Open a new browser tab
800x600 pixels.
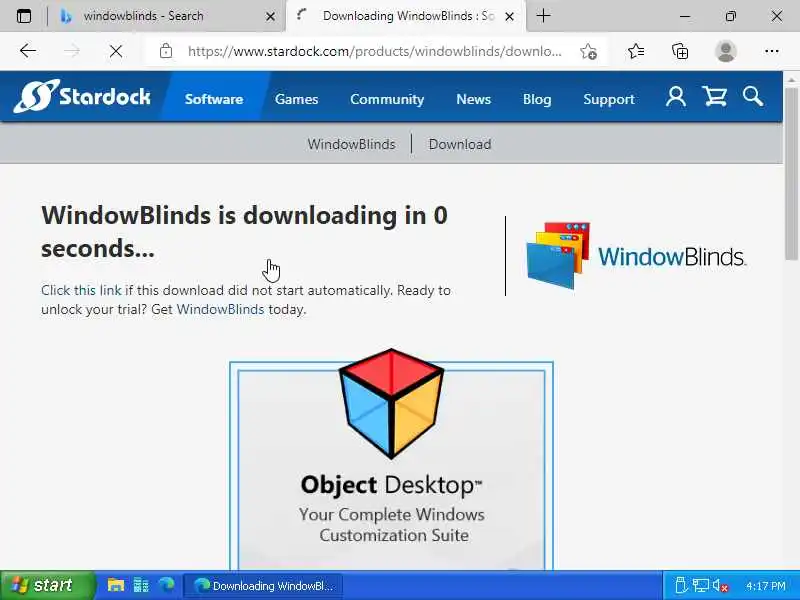pyautogui.click(x=543, y=16)
